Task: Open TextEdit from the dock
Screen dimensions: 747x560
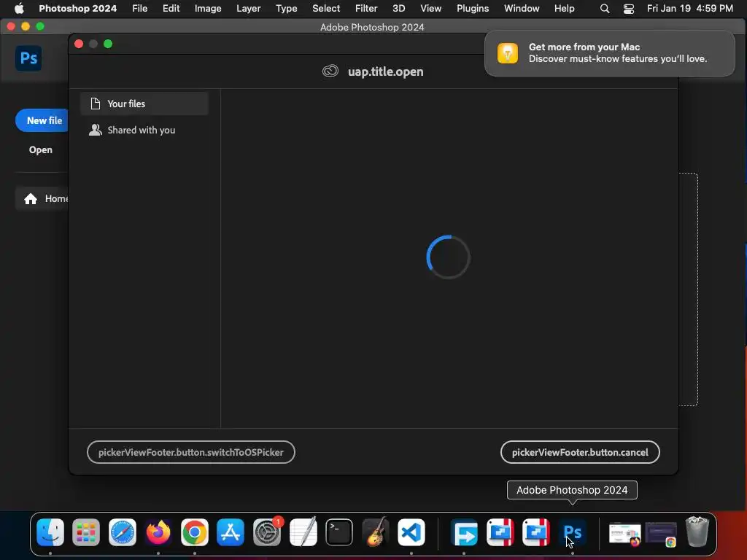Action: click(303, 532)
